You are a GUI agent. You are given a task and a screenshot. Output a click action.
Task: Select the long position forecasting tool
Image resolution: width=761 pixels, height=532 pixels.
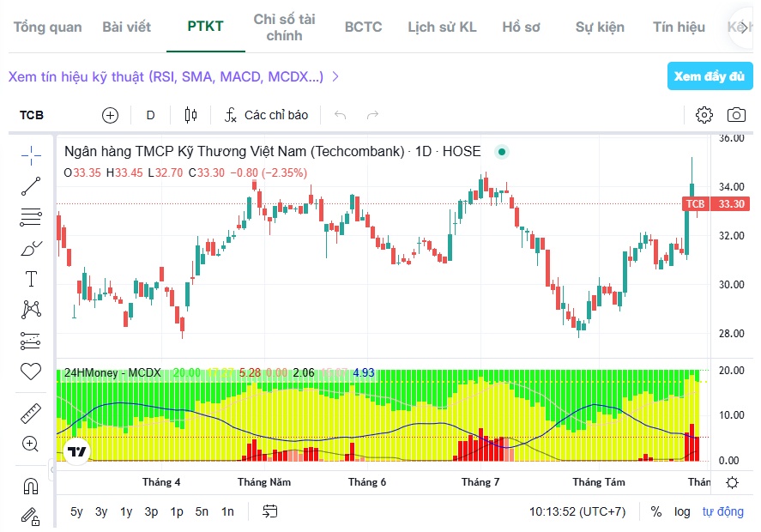tap(31, 341)
